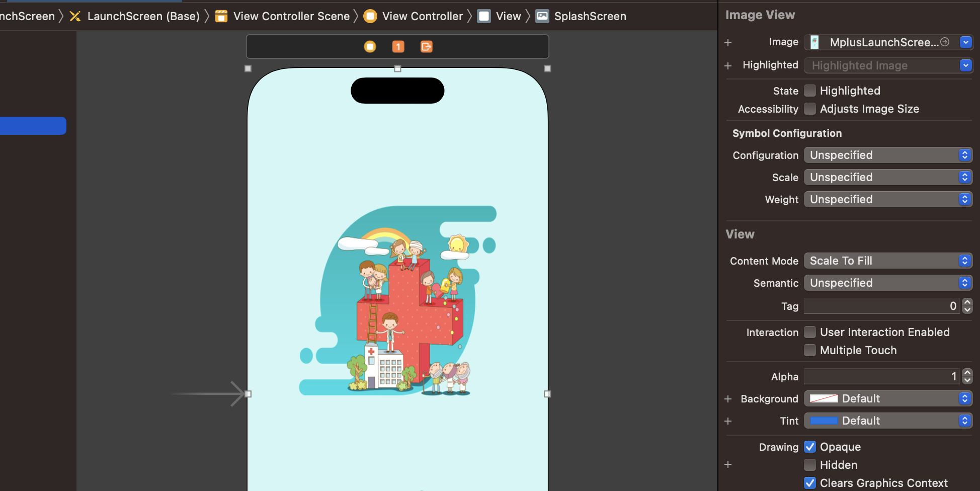
Task: Add variation for Highlighted image property
Action: pos(728,66)
